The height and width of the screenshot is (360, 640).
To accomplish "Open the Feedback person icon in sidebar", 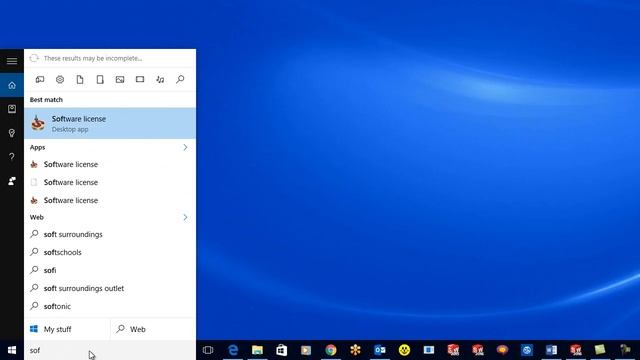I will pos(12,181).
